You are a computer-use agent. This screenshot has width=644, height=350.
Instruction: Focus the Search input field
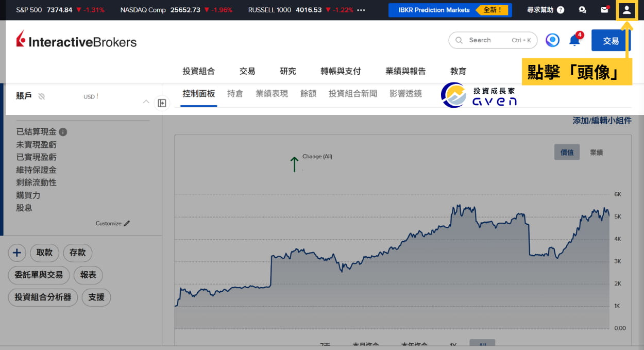493,40
